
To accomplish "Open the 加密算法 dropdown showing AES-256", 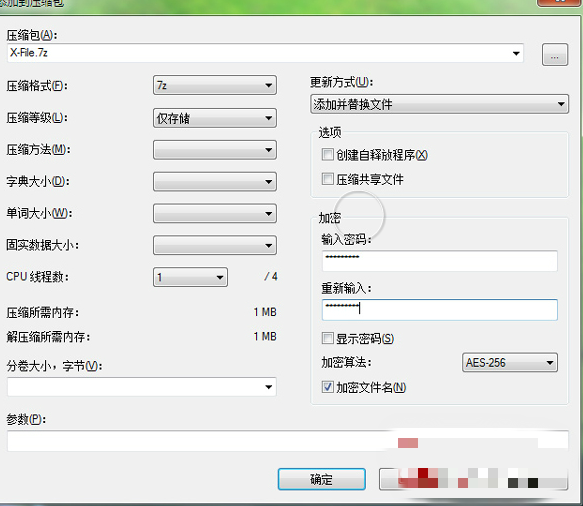I will click(x=510, y=362).
